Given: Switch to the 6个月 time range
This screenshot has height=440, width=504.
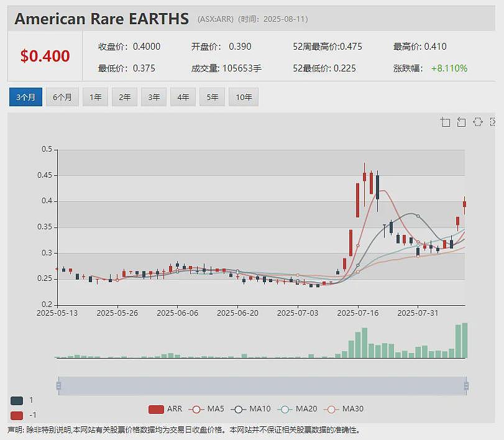Looking at the screenshot, I should [x=62, y=97].
